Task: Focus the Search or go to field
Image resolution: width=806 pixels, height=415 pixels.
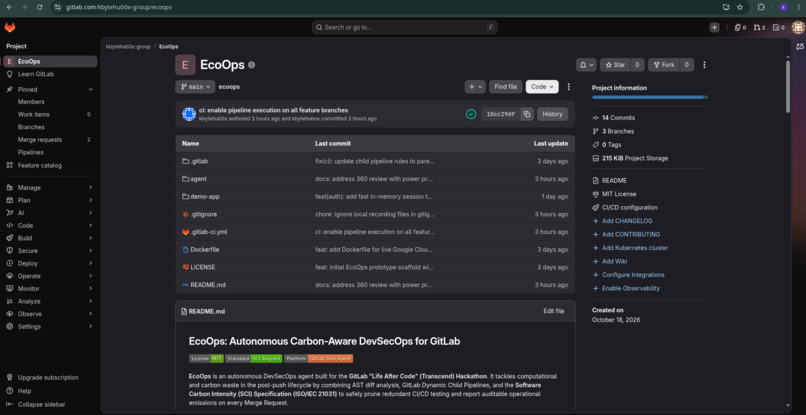Action: point(405,27)
